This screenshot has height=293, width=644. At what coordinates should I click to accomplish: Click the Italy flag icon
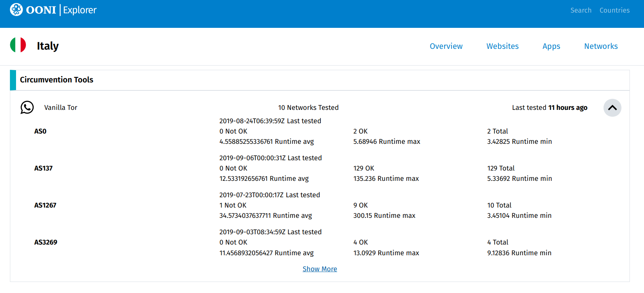pyautogui.click(x=18, y=45)
